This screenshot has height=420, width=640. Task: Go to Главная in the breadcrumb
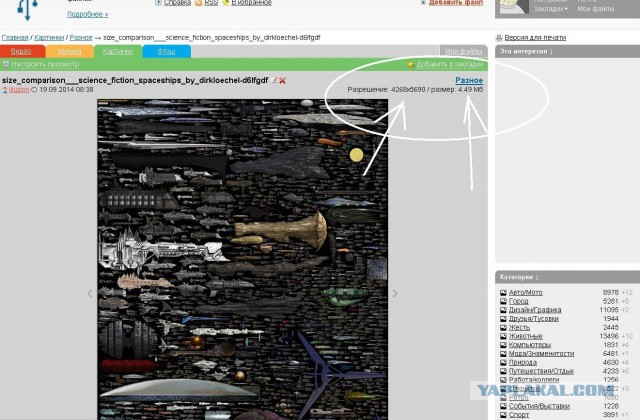(x=15, y=38)
